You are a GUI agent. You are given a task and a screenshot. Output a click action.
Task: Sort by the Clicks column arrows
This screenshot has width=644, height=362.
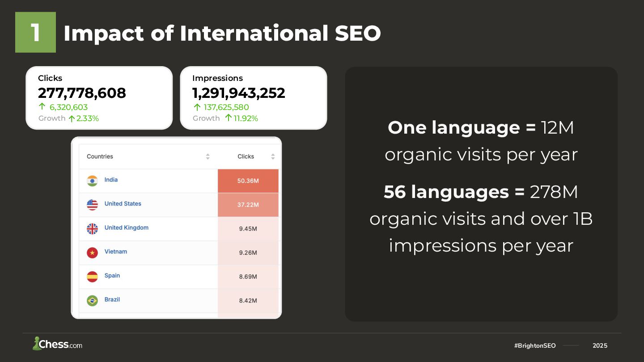coord(273,156)
